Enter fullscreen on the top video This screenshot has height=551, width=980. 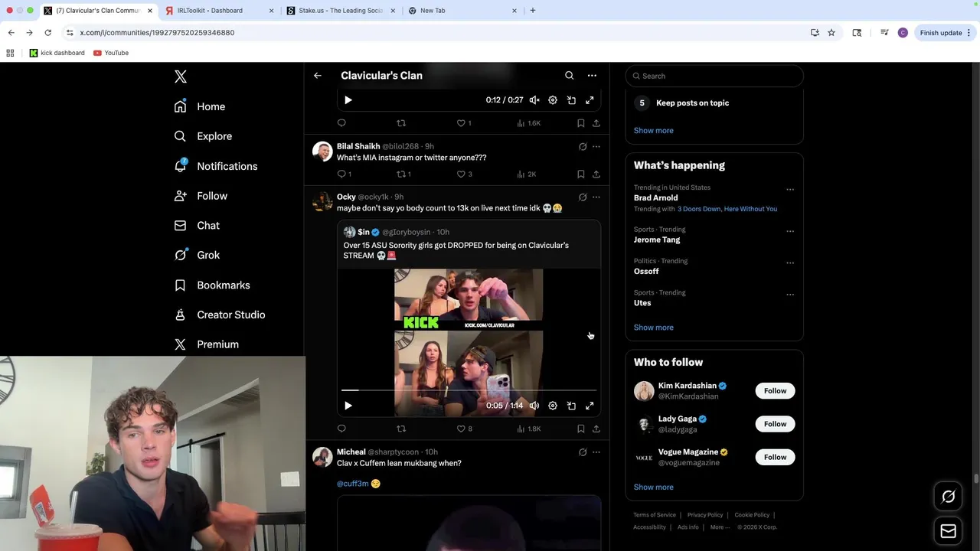point(590,100)
